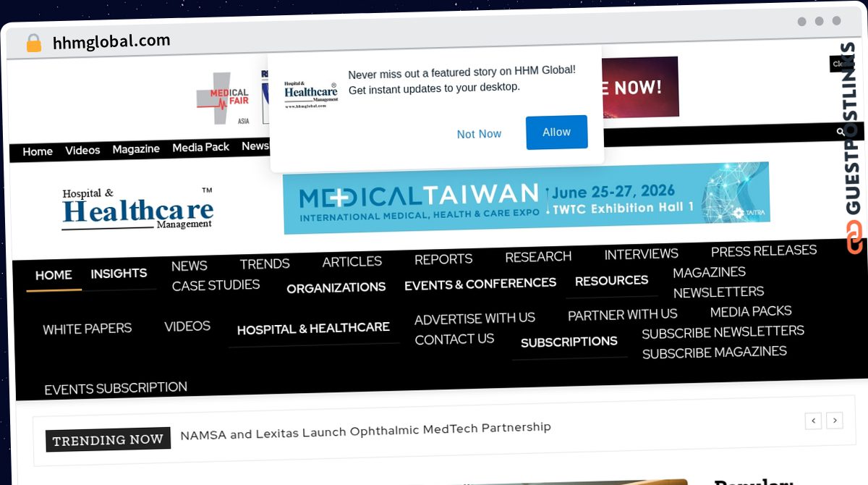
Task: Open Magazine in the top black bar
Action: 136,149
